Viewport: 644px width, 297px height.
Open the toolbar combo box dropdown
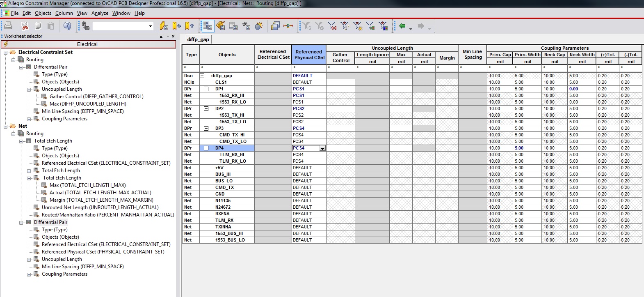(150, 26)
